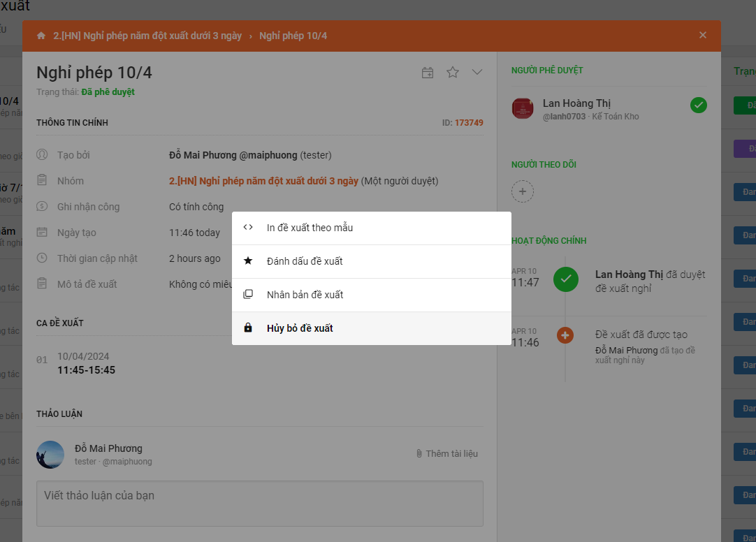Image resolution: width=756 pixels, height=542 pixels.
Task: Focus the Viết thảo luận của bạn field
Action: (x=260, y=504)
